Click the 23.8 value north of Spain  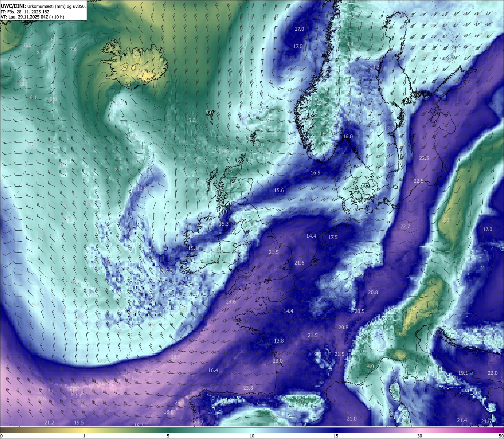click(248, 388)
